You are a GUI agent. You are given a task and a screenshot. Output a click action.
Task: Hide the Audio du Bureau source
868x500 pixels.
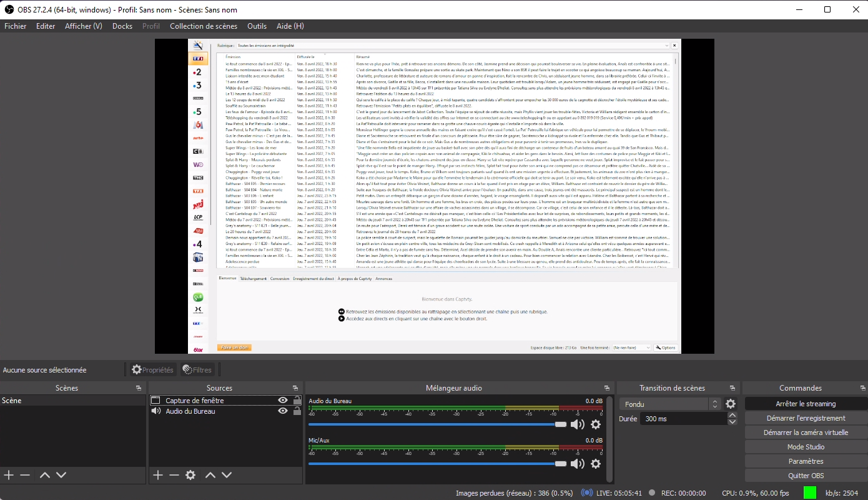pos(283,411)
